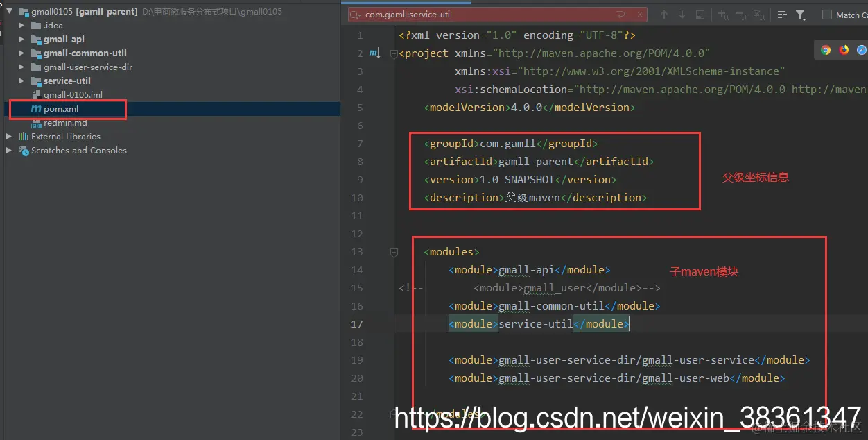Click line number 17 in gutter
868x440 pixels.
(357, 324)
